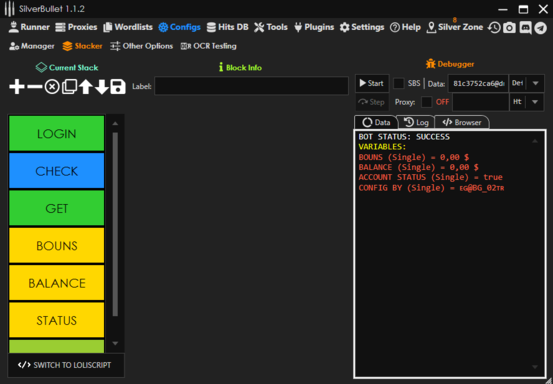Select the CHECK block
This screenshot has width=553, height=384.
click(56, 171)
